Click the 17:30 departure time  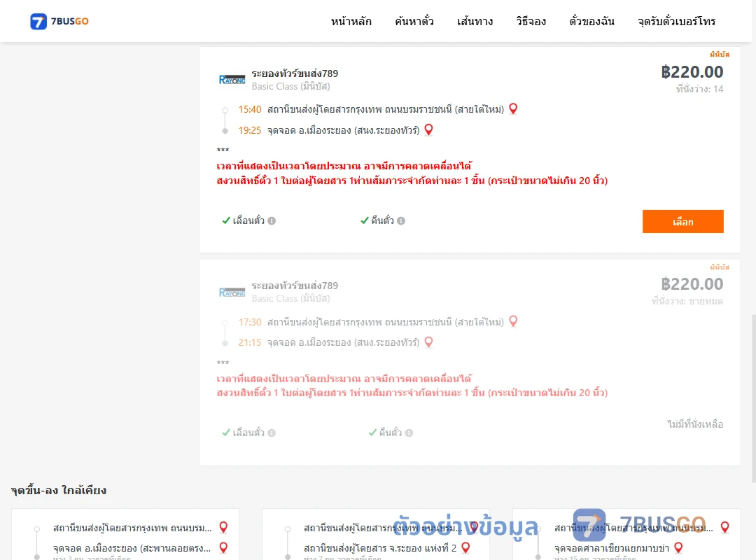[x=250, y=322]
